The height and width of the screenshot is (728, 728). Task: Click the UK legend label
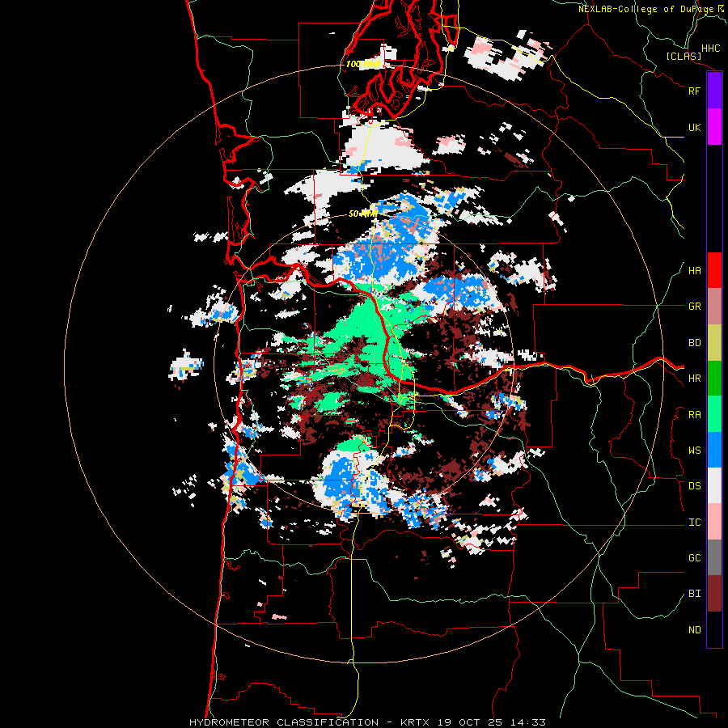(694, 127)
